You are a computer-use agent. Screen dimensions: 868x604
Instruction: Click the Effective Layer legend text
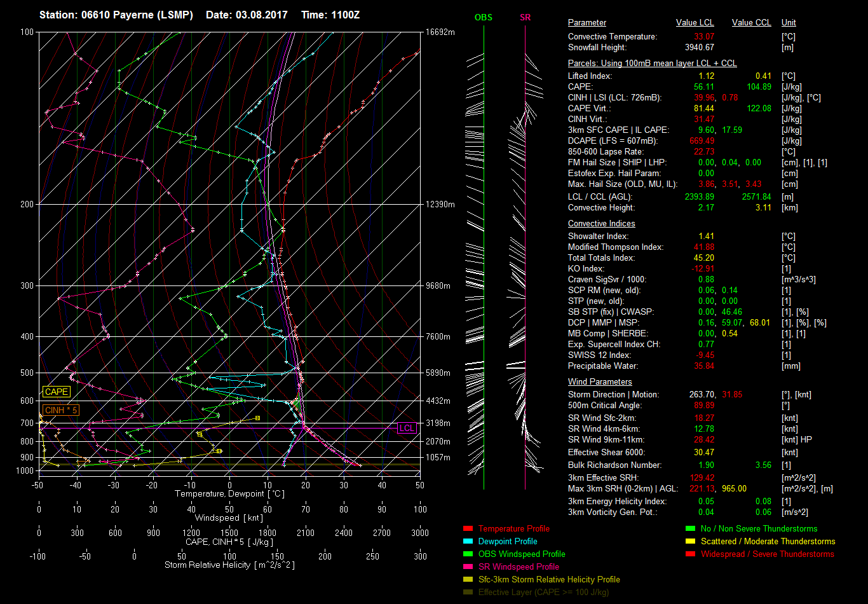(543, 593)
